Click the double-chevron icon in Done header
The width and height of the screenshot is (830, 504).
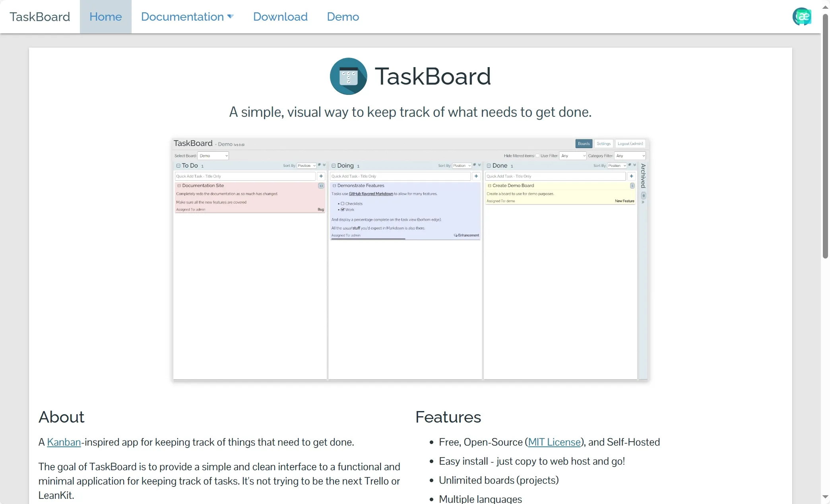pyautogui.click(x=634, y=165)
